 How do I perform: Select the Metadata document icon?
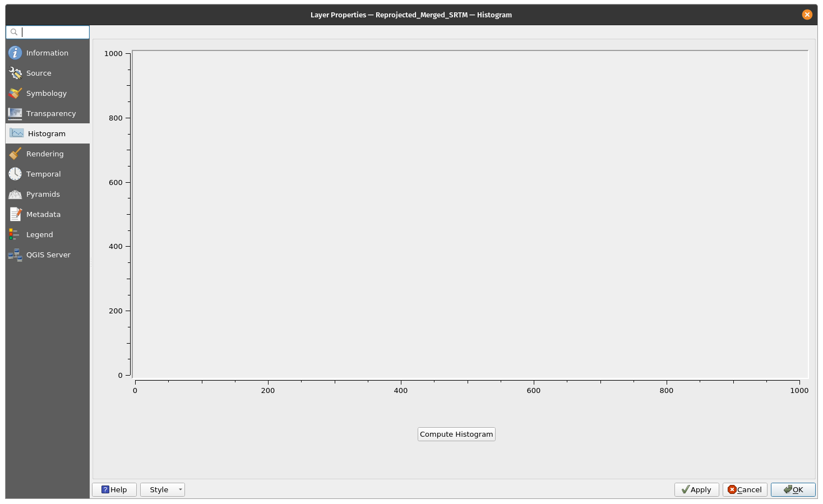(x=14, y=214)
